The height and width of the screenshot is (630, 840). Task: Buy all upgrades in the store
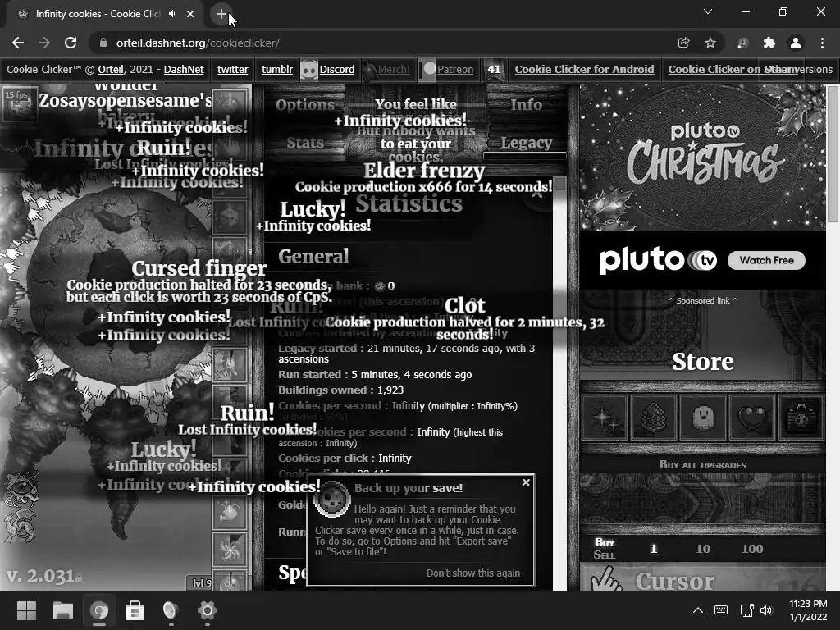point(702,465)
